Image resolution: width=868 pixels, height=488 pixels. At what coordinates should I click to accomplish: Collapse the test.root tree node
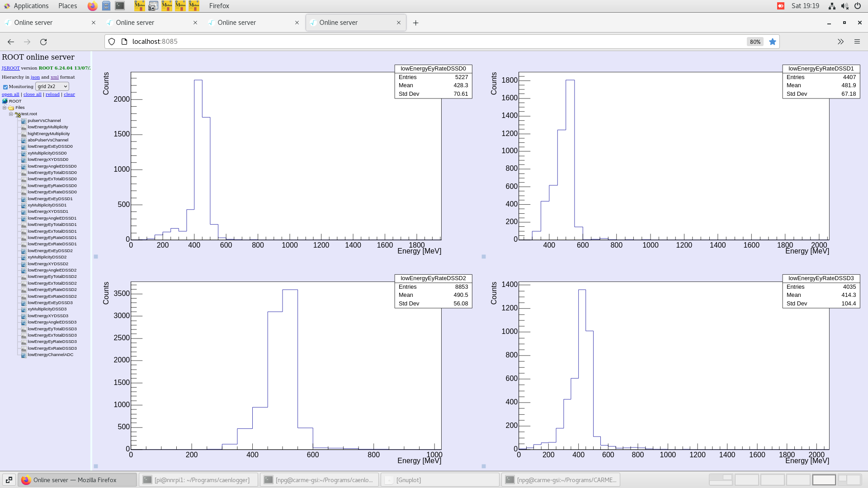point(11,114)
